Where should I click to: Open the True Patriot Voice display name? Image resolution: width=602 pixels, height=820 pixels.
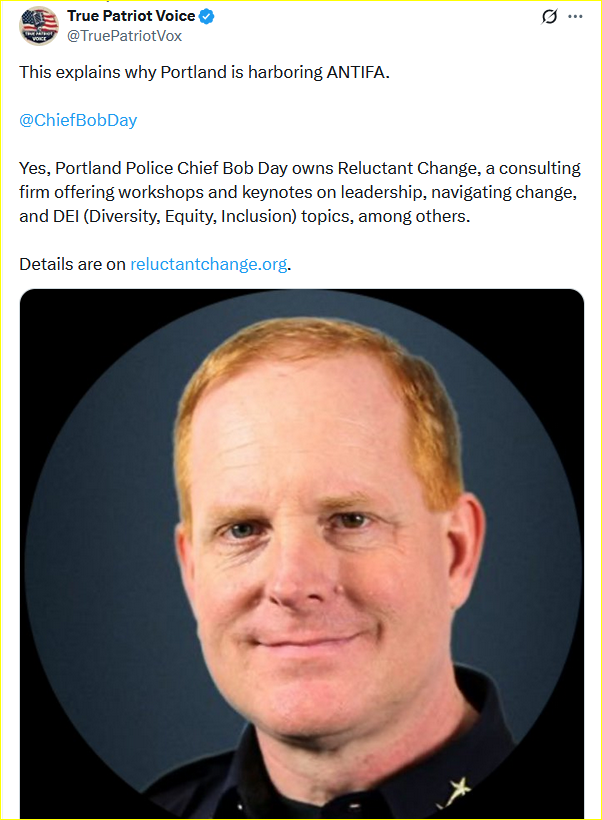click(131, 17)
